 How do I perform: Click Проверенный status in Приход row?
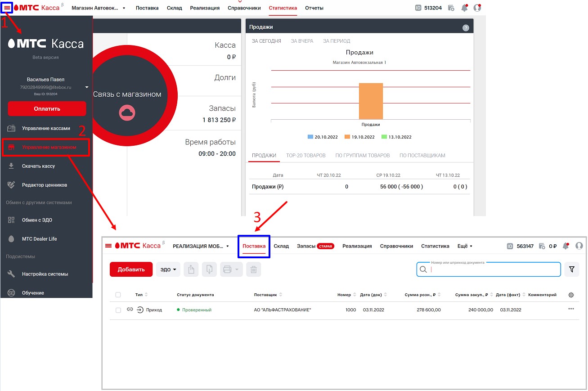(x=194, y=310)
